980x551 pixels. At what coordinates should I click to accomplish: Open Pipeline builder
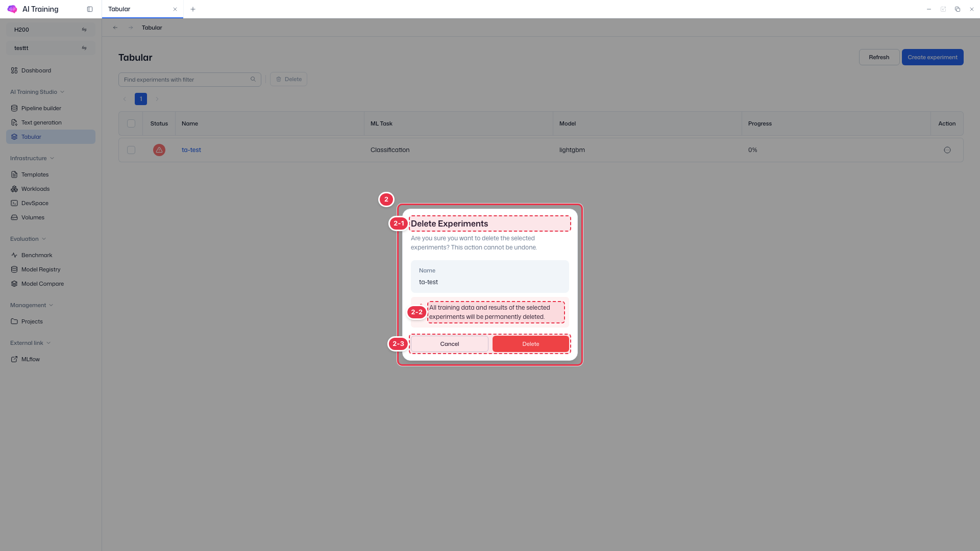point(51,108)
